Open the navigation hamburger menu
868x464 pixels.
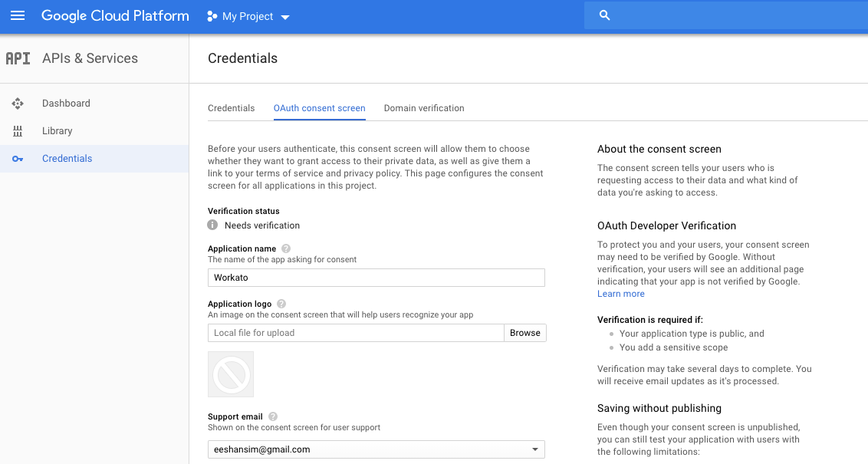click(x=18, y=15)
